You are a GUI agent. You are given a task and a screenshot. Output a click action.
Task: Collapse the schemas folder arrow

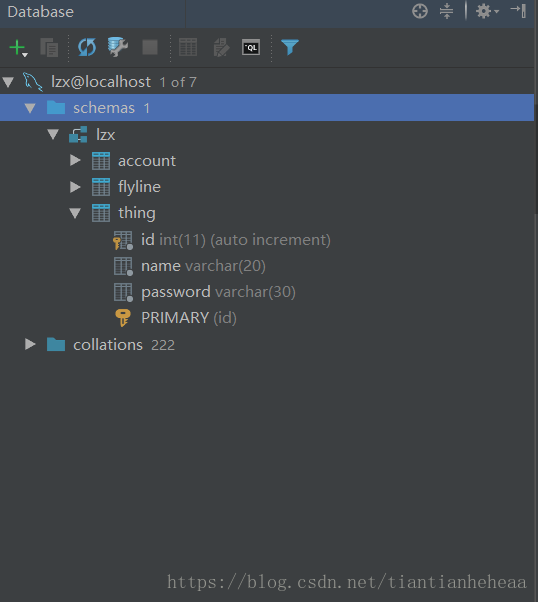[x=30, y=108]
